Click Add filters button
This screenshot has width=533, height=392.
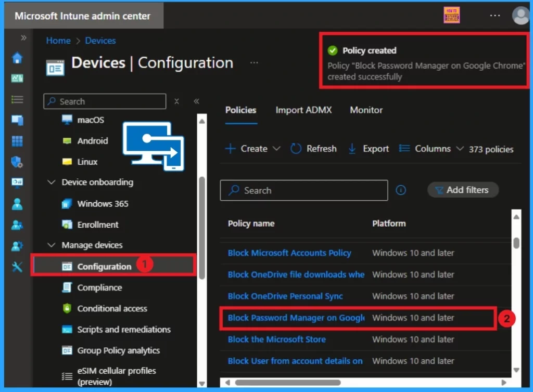point(463,190)
